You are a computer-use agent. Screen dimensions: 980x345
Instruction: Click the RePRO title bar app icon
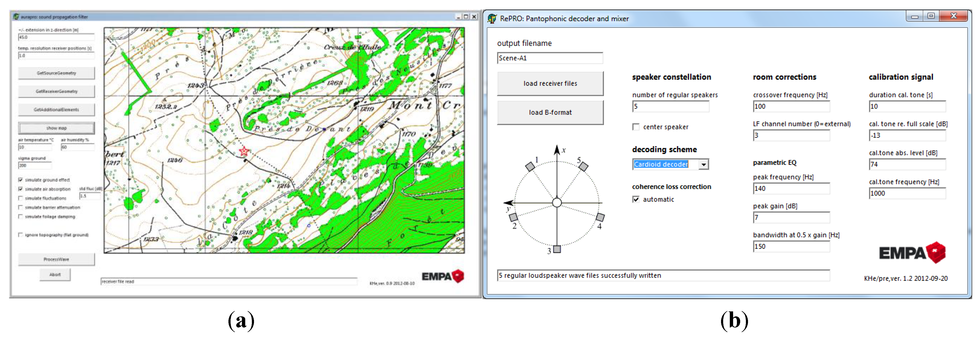(x=492, y=19)
